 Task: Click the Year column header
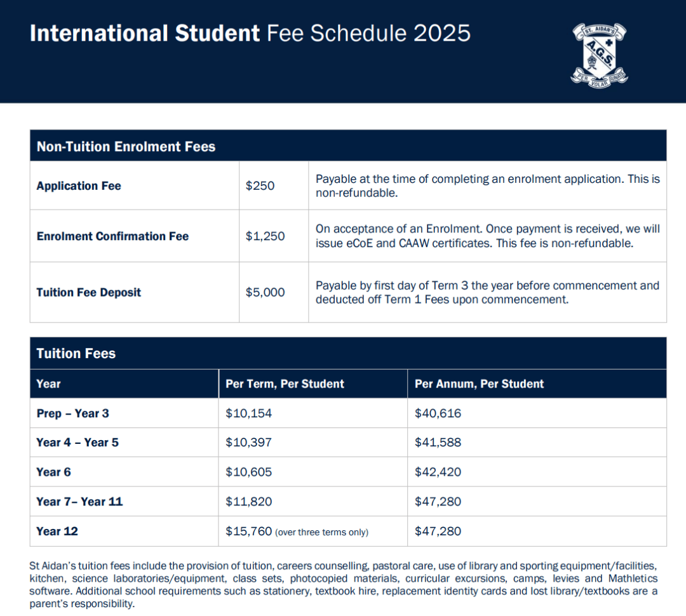tap(48, 384)
